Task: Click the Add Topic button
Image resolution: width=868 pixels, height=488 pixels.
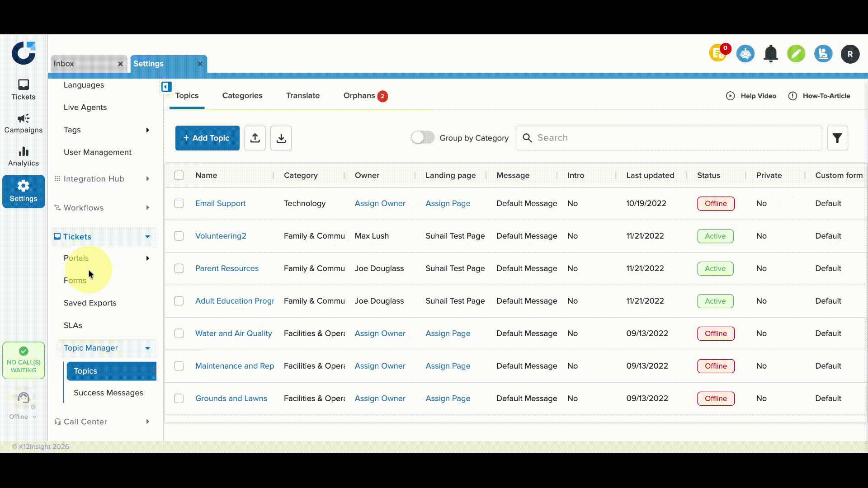Action: click(x=207, y=138)
